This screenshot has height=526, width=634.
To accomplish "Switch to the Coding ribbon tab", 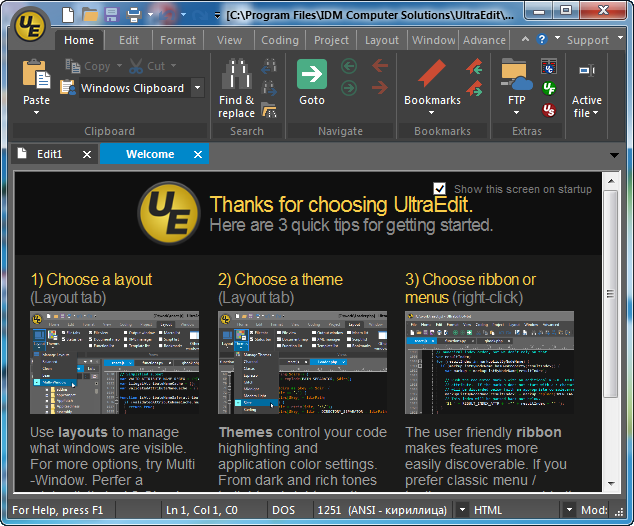I will click(279, 40).
